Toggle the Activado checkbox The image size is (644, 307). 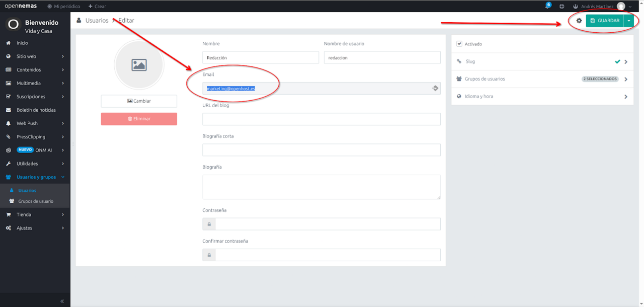[459, 44]
